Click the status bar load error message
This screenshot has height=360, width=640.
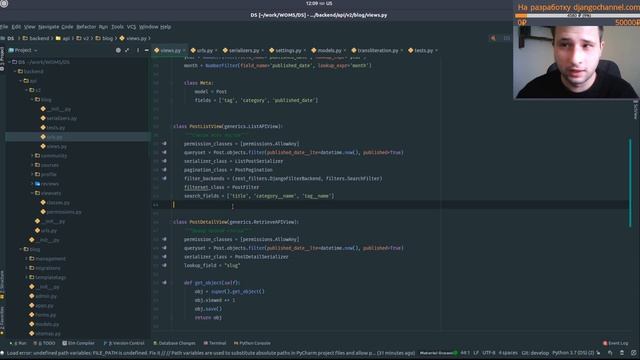tap(210, 353)
